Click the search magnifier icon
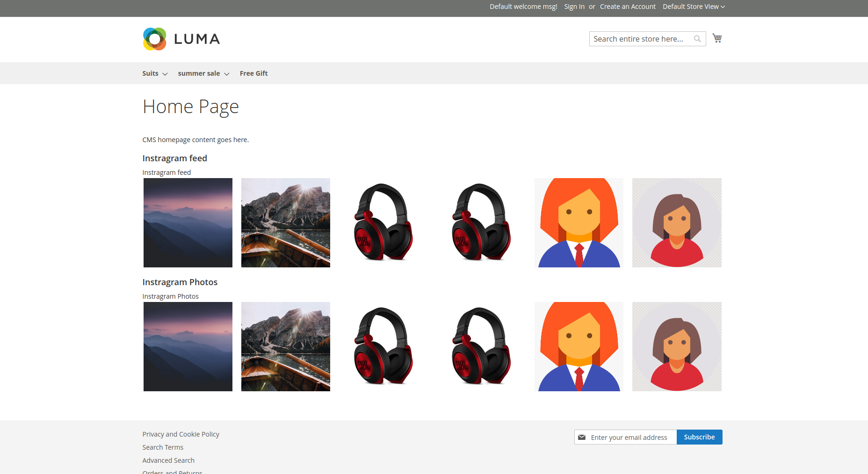This screenshot has height=474, width=868. 697,39
